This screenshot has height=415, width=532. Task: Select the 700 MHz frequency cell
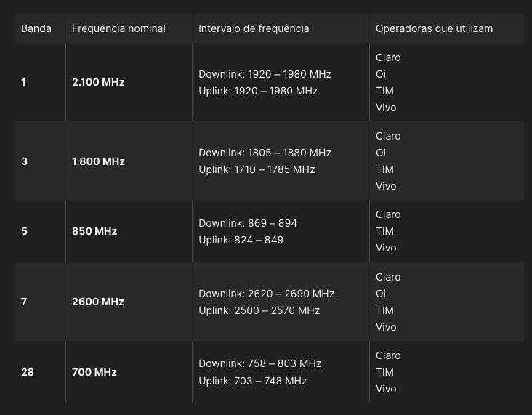point(94,372)
